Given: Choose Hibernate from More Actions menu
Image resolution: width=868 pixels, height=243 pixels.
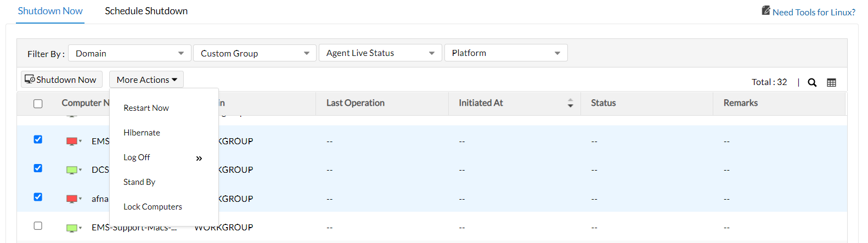Looking at the screenshot, I should [142, 133].
